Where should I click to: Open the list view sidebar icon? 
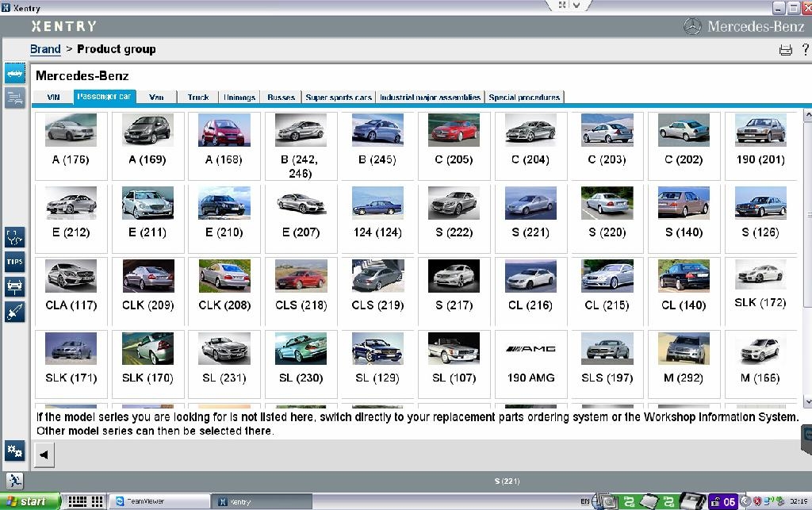[15, 98]
